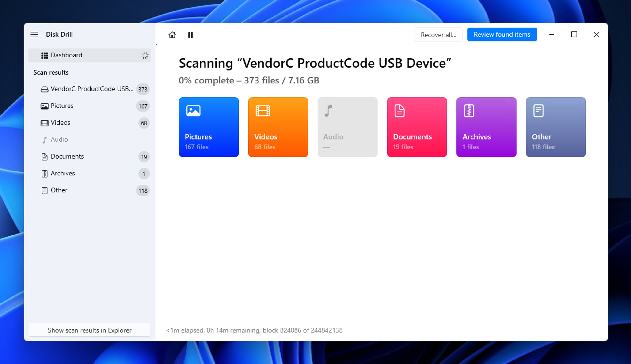This screenshot has height=364, width=631.
Task: Open the Documents category card
Action: pos(417,128)
